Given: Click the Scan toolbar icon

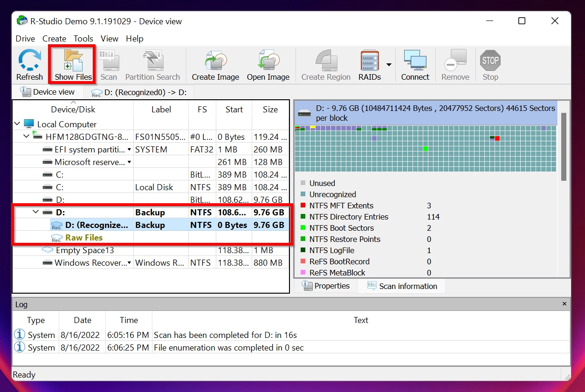Looking at the screenshot, I should pyautogui.click(x=109, y=61).
